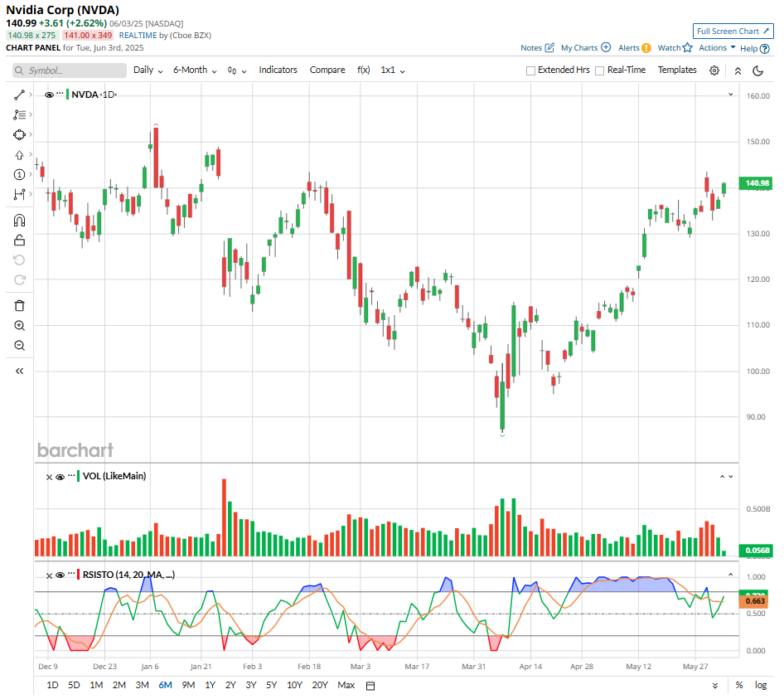
Task: Open the Actions dropdown menu
Action: (x=717, y=47)
